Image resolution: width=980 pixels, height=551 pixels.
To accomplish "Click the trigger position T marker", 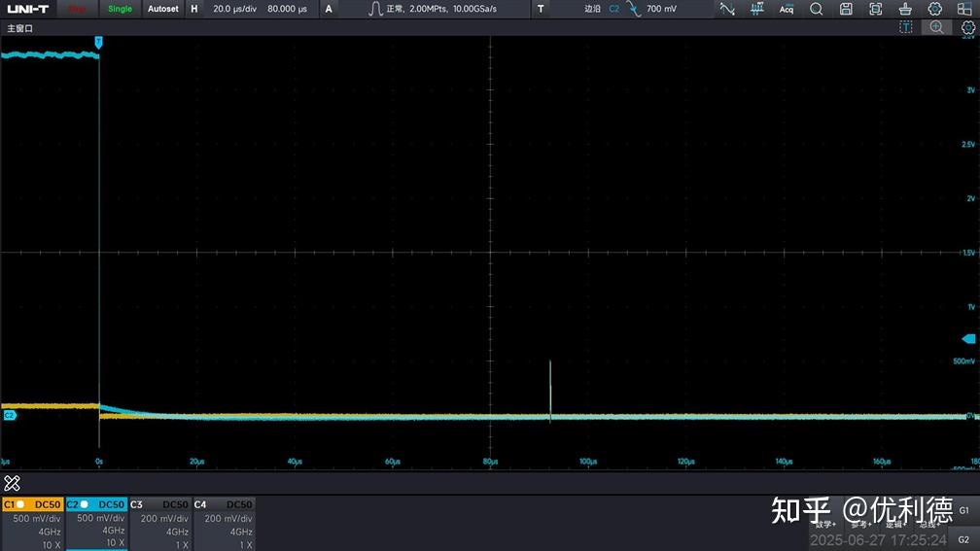I will 98,42.
